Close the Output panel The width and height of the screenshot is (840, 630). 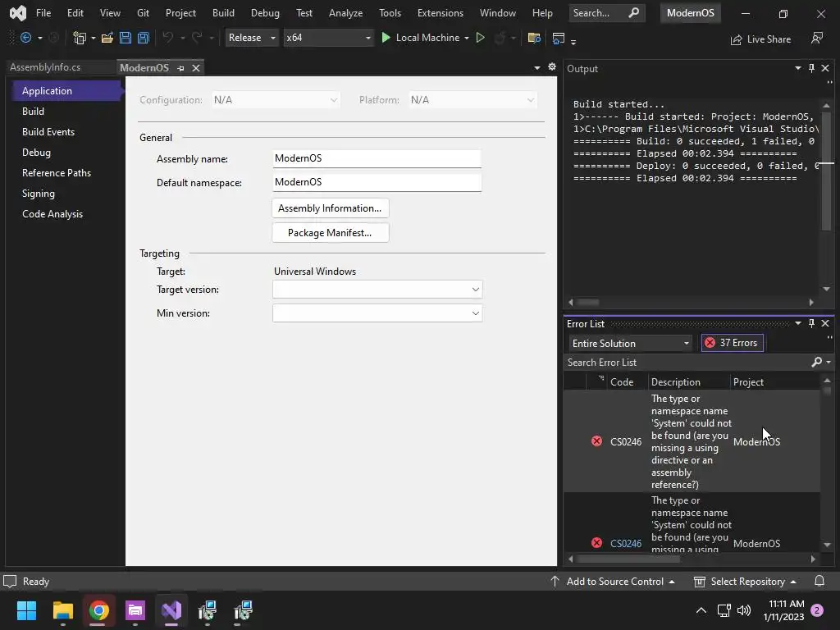(825, 68)
